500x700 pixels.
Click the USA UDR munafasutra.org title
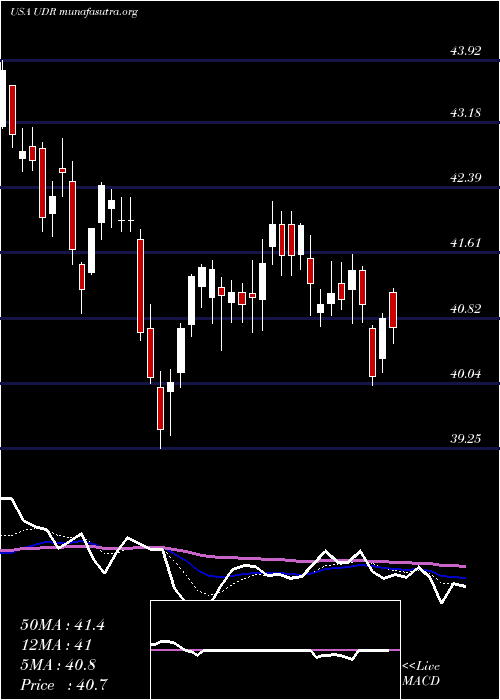[73, 12]
